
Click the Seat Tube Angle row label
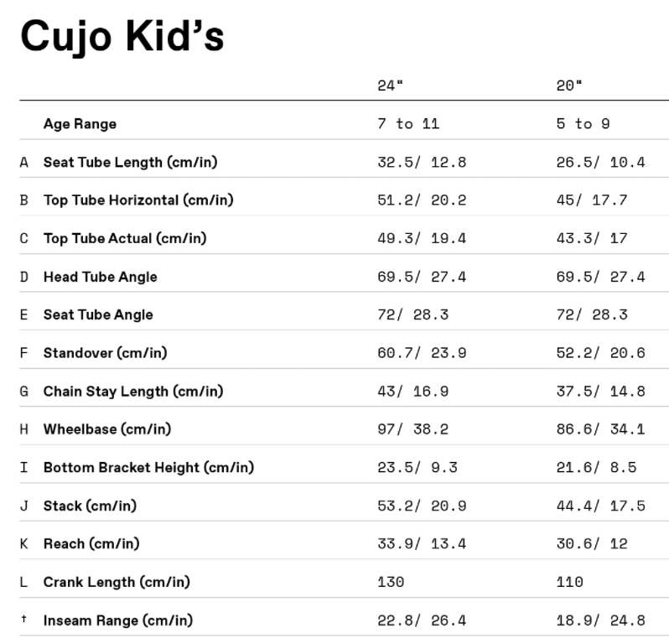point(98,314)
